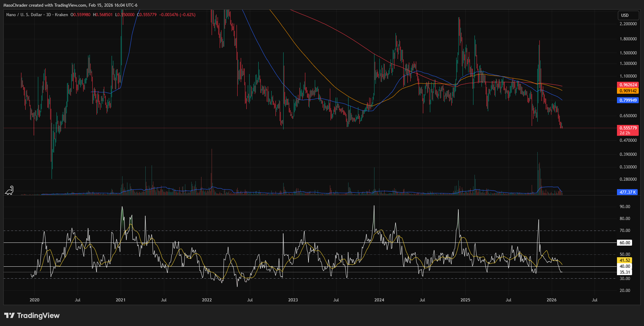Image resolution: width=644 pixels, height=326 pixels.
Task: Click the header text mentioning TradingView.com
Action: [70, 5]
